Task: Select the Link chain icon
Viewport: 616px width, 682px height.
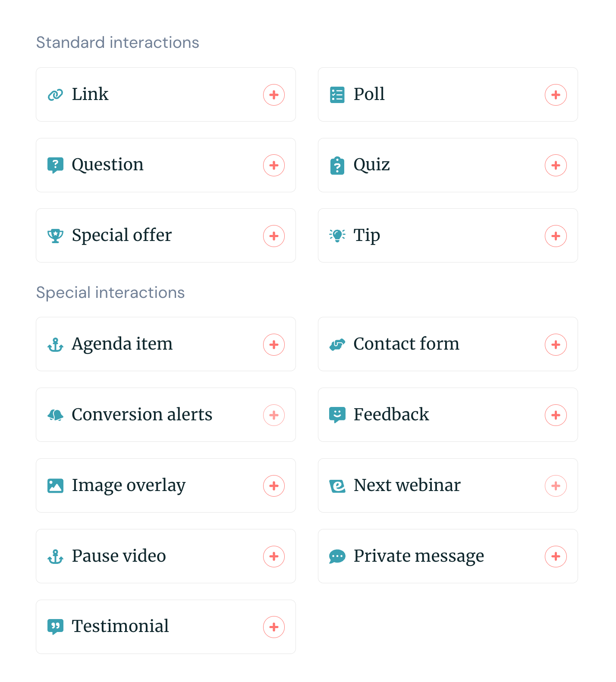Action: click(55, 95)
